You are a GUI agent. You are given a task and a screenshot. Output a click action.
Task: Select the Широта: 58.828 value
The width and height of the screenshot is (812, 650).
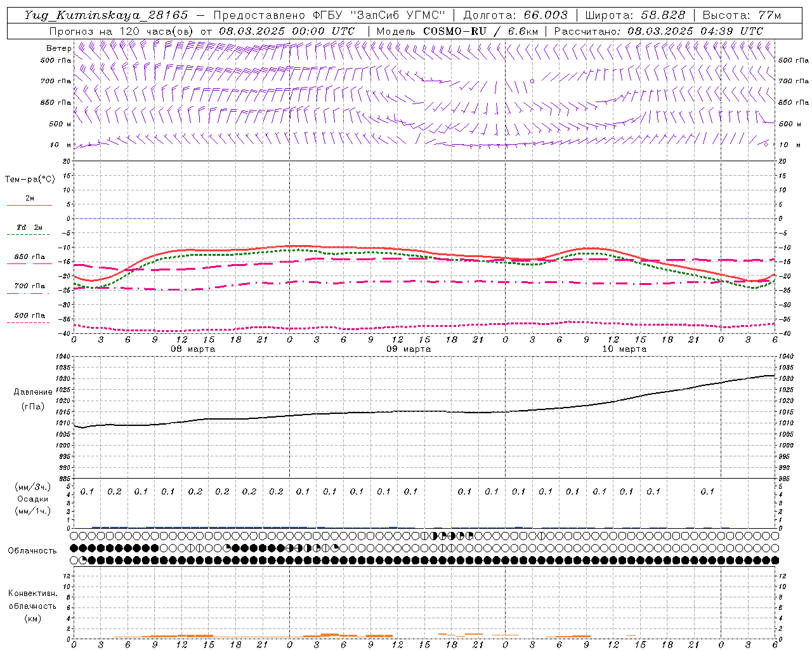[635, 15]
